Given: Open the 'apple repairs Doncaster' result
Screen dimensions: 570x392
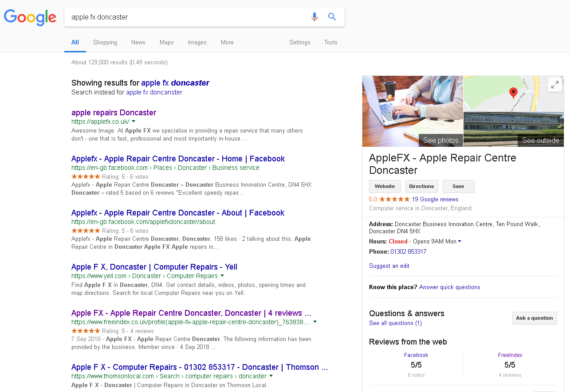Looking at the screenshot, I should pyautogui.click(x=114, y=113).
